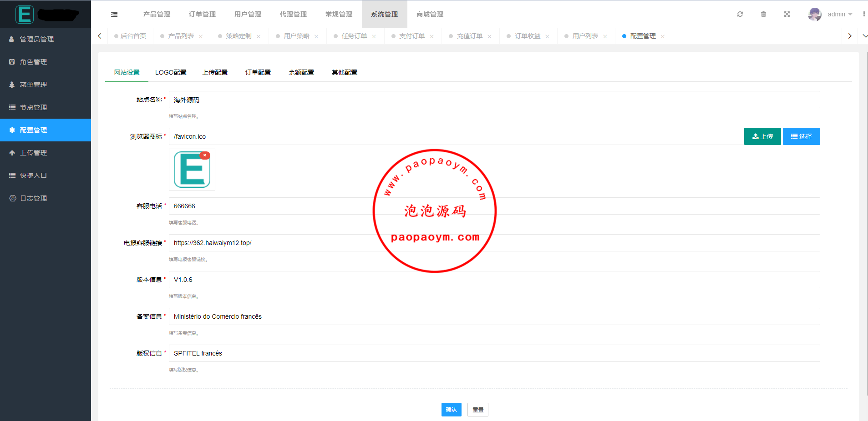Image resolution: width=868 pixels, height=421 pixels.
Task: Click the refresh icon in top bar
Action: (x=740, y=14)
